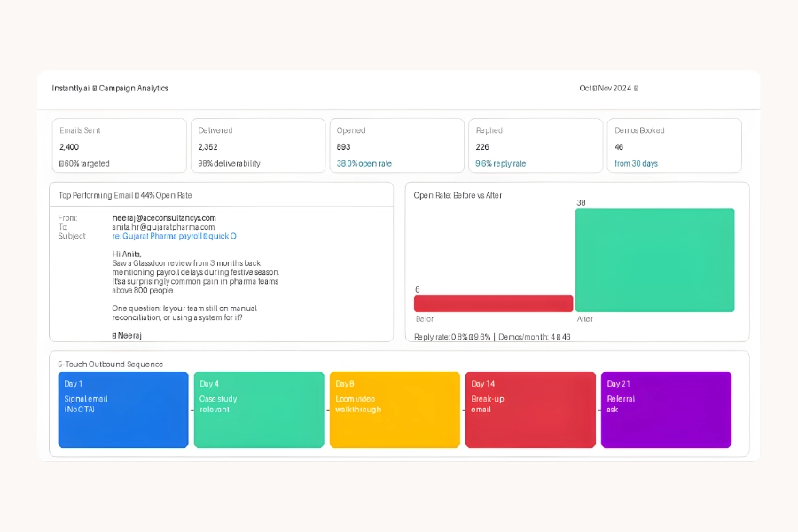
Task: Click the calendar icon beside Oct
Action: pyautogui.click(x=594, y=88)
